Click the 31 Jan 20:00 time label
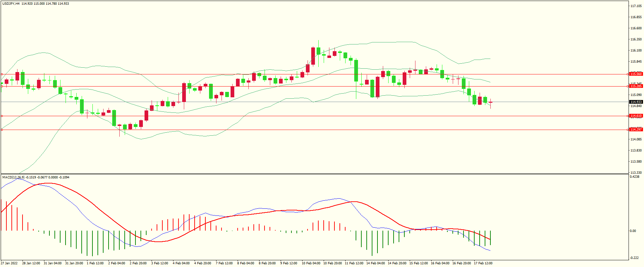644x267 pixels. [74, 263]
